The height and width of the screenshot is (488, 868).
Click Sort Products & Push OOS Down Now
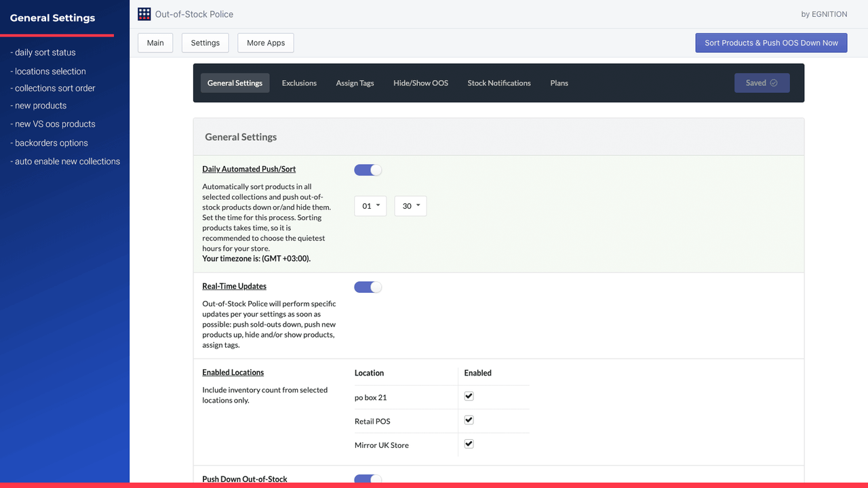coord(771,43)
